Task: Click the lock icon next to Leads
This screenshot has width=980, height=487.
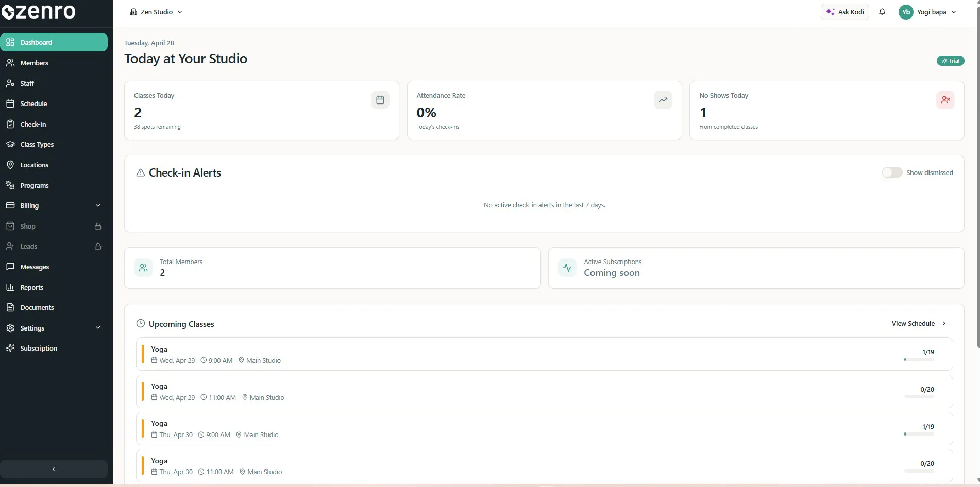Action: [x=98, y=246]
